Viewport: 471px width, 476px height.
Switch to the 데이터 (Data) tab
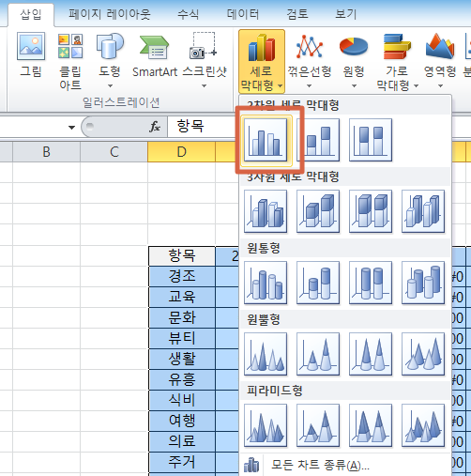(x=243, y=14)
